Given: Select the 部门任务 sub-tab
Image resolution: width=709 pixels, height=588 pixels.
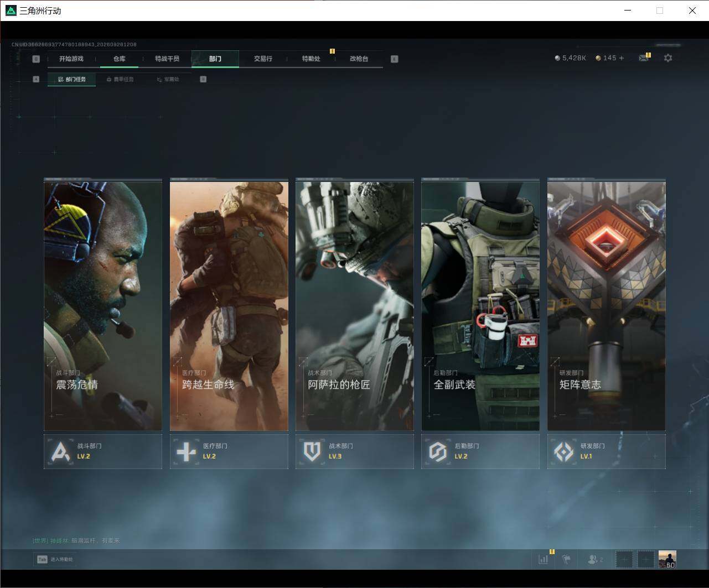Looking at the screenshot, I should [72, 79].
